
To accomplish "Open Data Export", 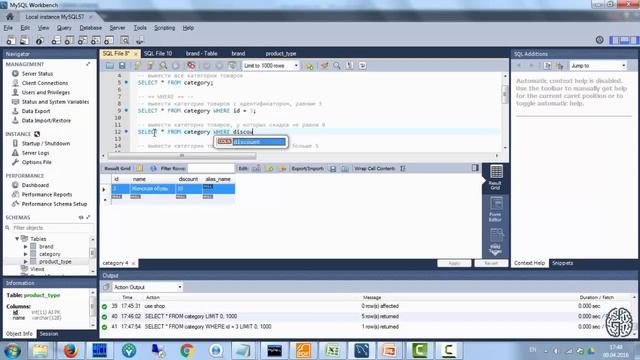I will [x=36, y=111].
